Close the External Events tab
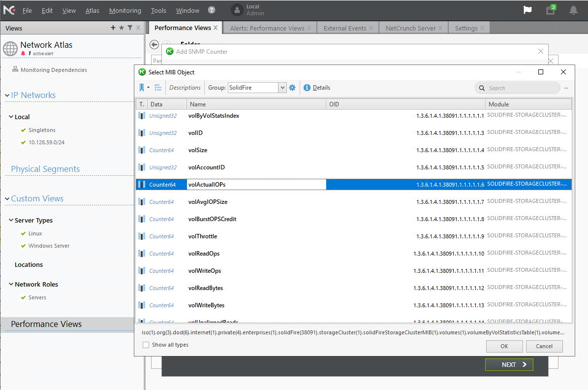This screenshot has width=588, height=390. (x=371, y=28)
